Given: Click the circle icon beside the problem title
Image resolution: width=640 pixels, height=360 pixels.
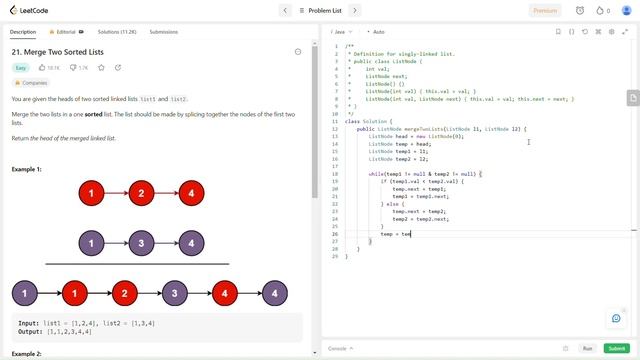Looking at the screenshot, I should [298, 52].
